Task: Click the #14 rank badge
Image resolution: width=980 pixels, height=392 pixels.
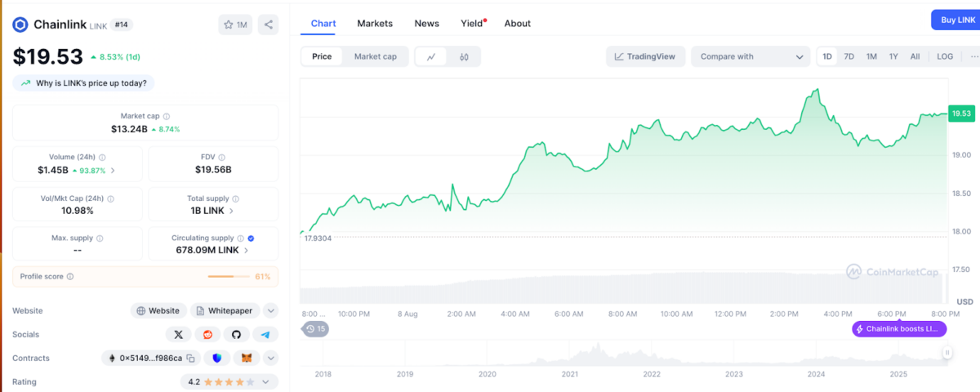Action: click(121, 24)
